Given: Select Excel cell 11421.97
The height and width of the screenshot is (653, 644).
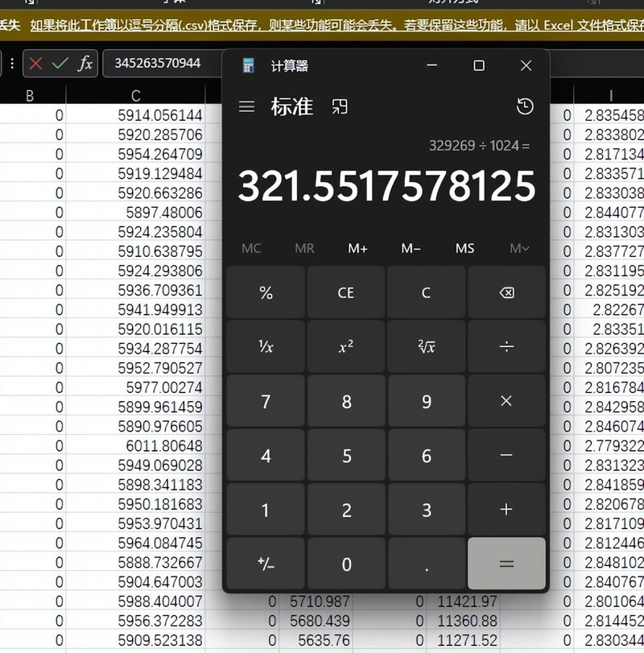Looking at the screenshot, I should (x=464, y=601).
